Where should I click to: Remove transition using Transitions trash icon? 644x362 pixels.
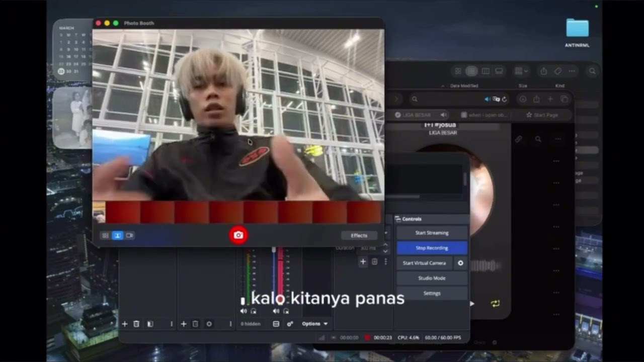pyautogui.click(x=374, y=261)
